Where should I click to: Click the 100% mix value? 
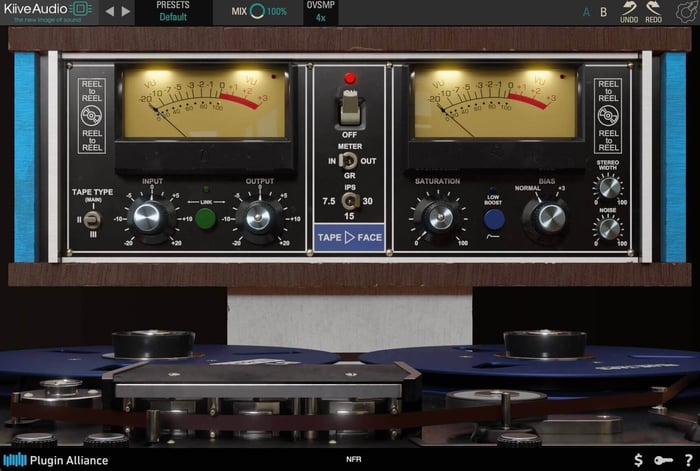tap(277, 12)
